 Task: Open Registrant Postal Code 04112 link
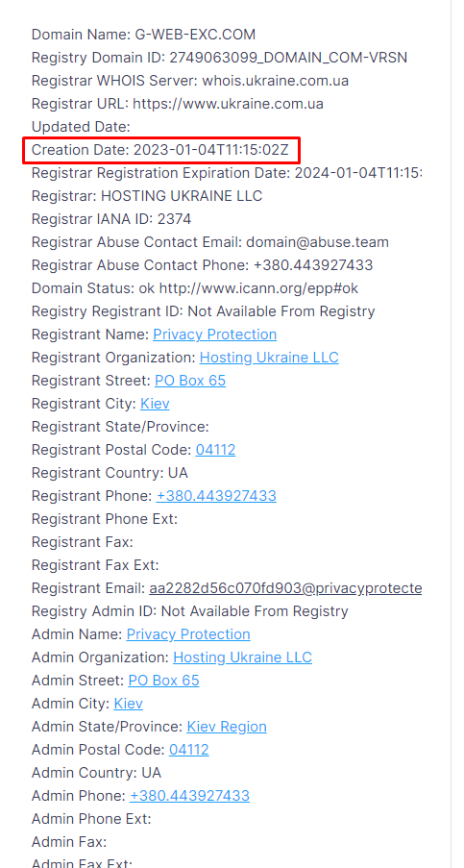pyautogui.click(x=216, y=450)
